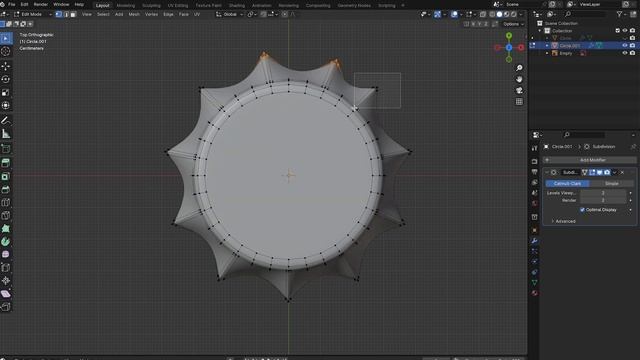
Task: Select the Rotate tool
Action: coord(6,79)
